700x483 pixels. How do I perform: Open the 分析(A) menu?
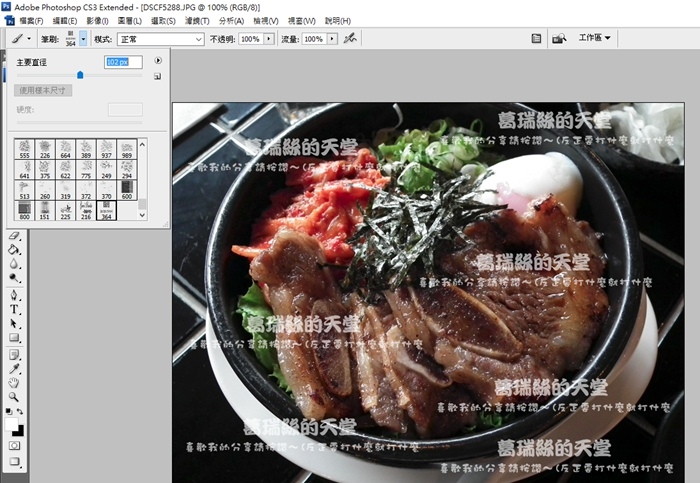click(231, 21)
